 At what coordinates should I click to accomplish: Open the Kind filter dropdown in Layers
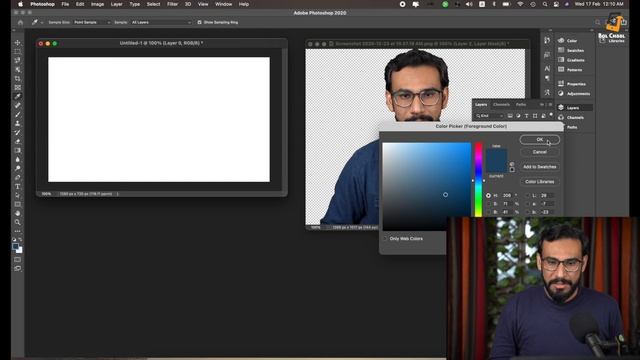489,116
